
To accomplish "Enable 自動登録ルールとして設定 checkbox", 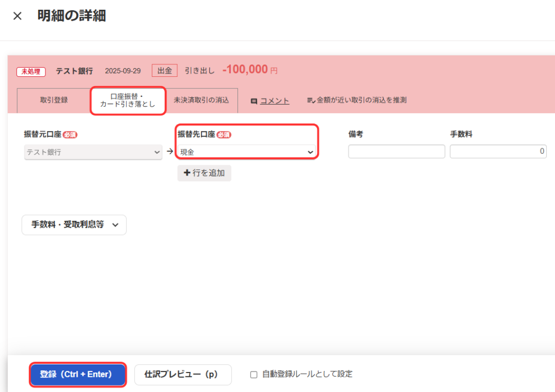I will [x=254, y=374].
